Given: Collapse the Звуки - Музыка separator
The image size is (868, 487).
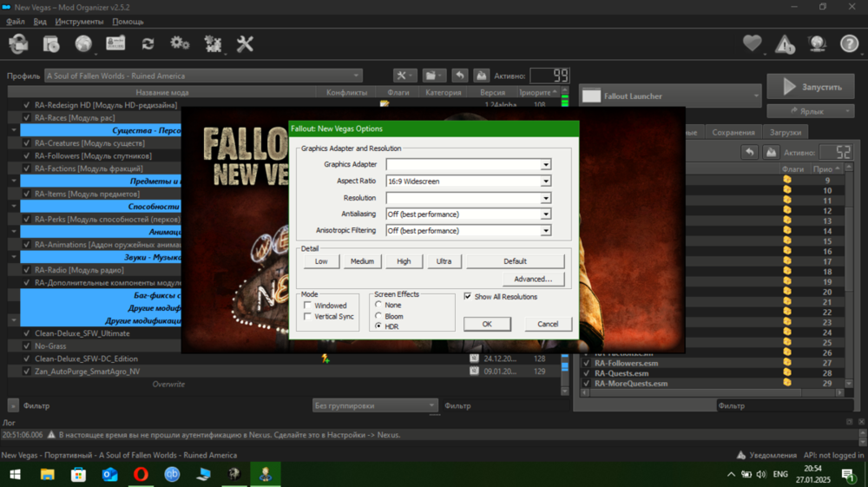Looking at the screenshot, I should point(14,257).
